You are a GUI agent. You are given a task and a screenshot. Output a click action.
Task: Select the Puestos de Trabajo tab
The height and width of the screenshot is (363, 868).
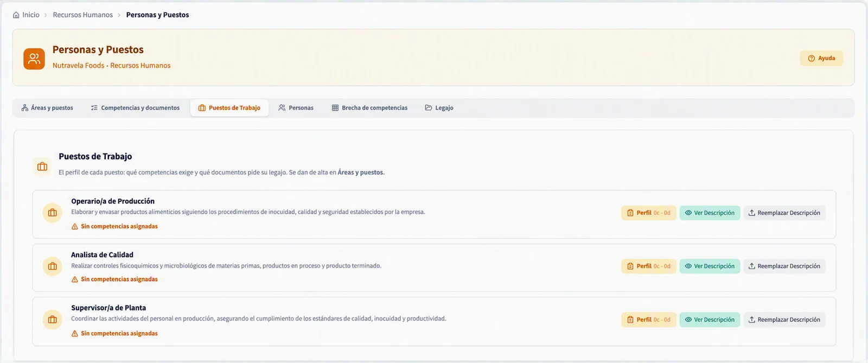coord(229,108)
